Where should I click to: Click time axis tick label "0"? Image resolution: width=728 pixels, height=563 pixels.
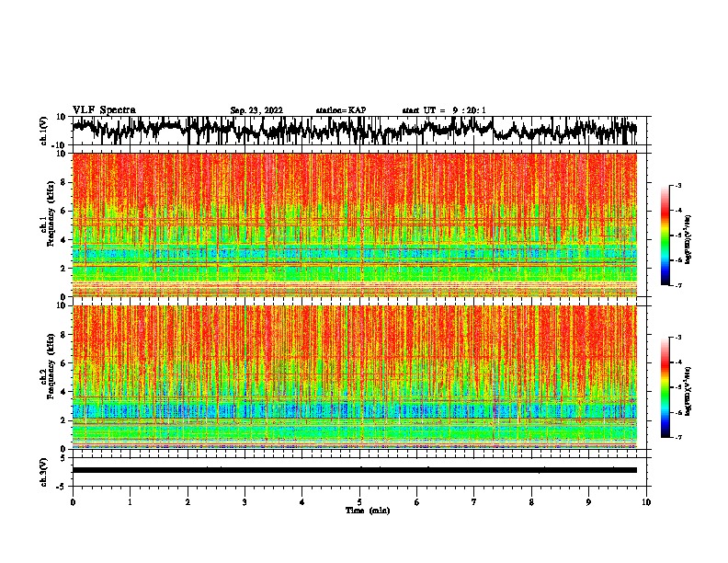point(73,502)
